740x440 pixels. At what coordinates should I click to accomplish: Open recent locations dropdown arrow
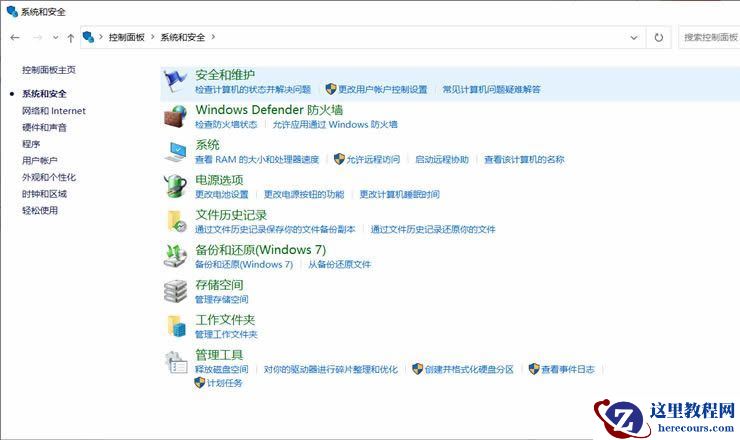[55, 37]
